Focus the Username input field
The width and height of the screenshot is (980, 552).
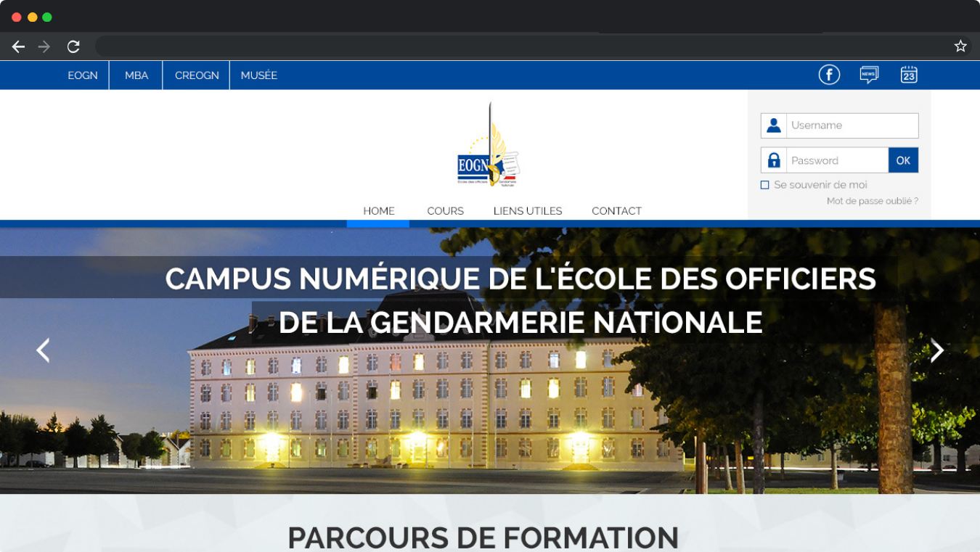(x=852, y=125)
